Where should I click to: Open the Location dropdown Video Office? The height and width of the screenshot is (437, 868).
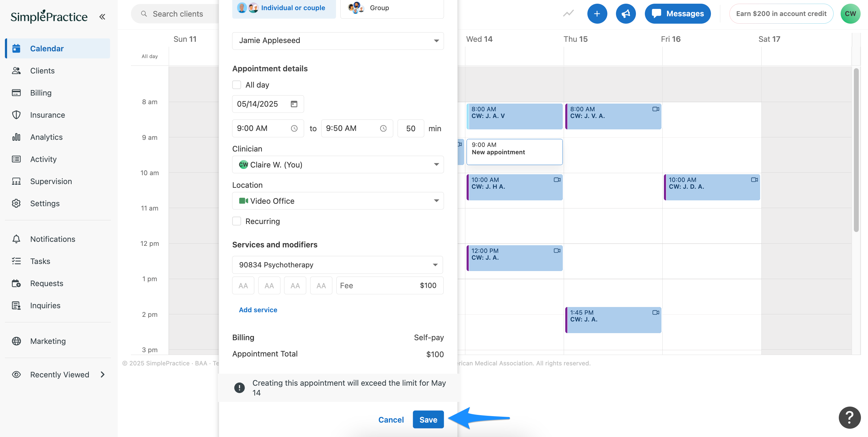point(337,201)
